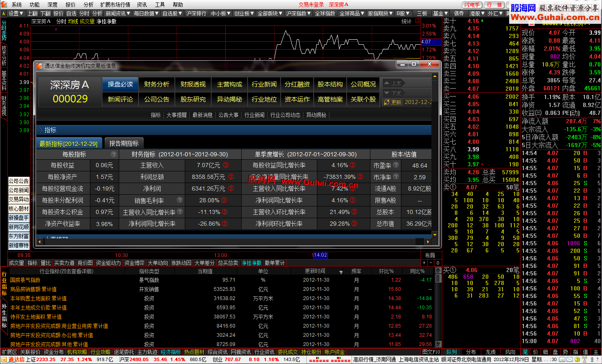
Task: Click the help icon next to 每股指标
Action: (113, 154)
